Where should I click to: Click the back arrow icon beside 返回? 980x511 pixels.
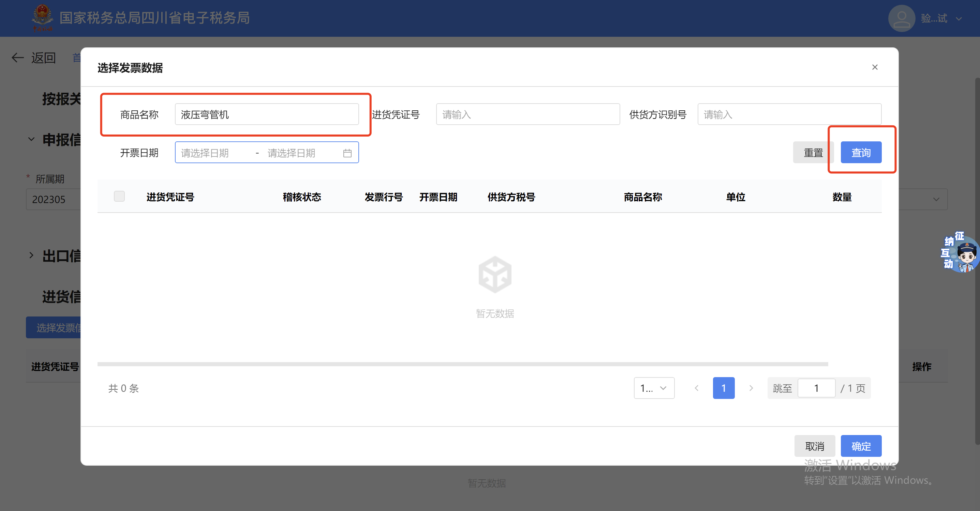[17, 58]
